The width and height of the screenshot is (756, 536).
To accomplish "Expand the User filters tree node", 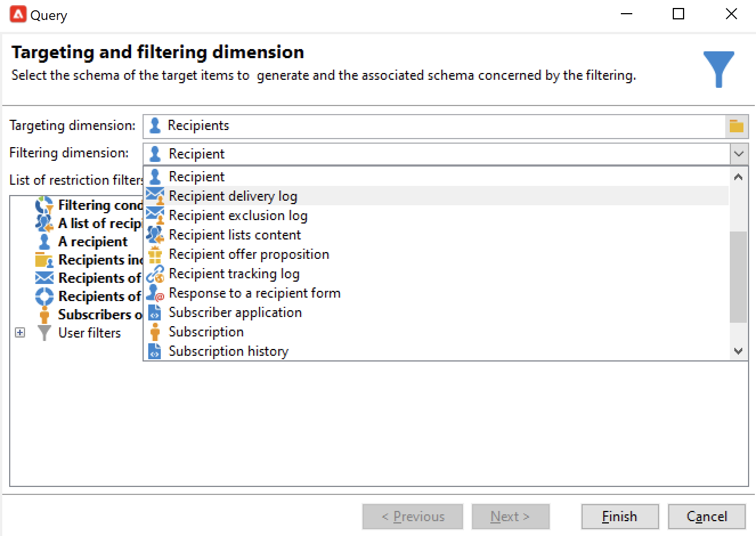I will coord(20,332).
